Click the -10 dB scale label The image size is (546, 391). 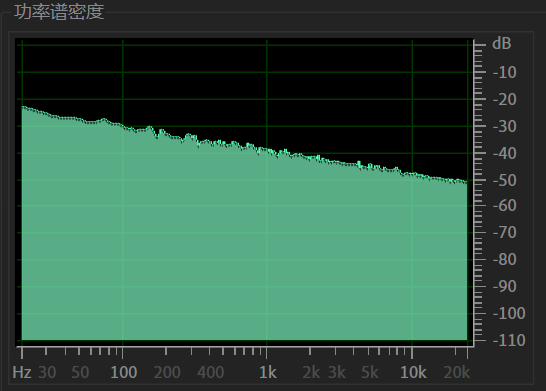[x=505, y=72]
